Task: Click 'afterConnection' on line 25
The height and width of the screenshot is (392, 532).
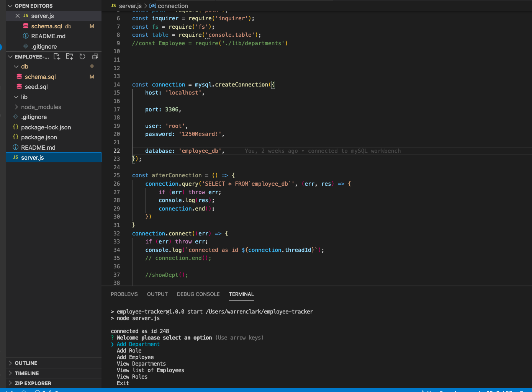Action: click(177, 175)
